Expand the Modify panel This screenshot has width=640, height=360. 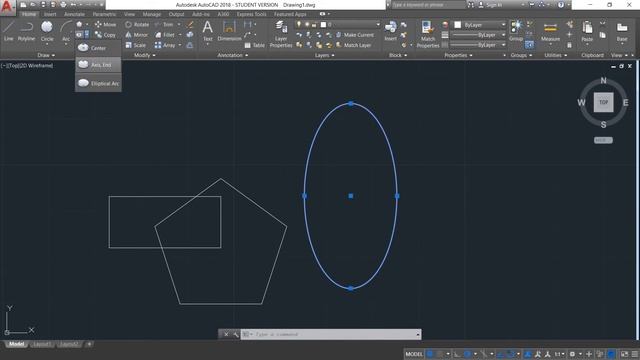(144, 55)
